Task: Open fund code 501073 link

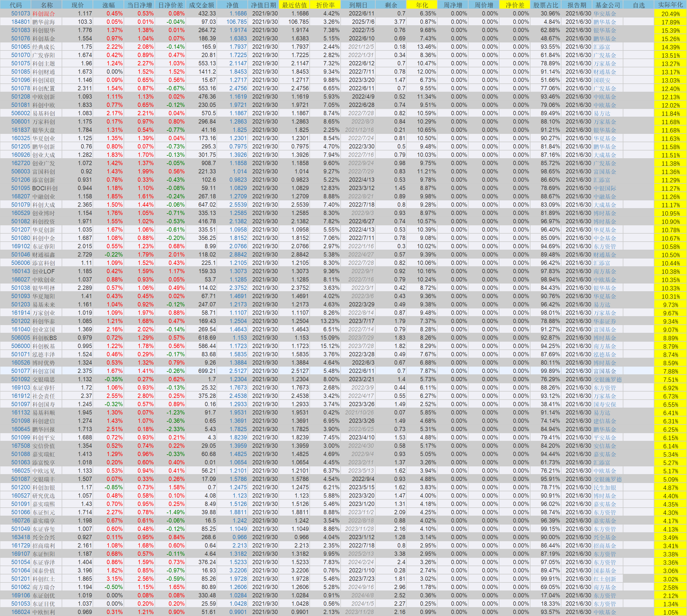Action: click(20, 13)
